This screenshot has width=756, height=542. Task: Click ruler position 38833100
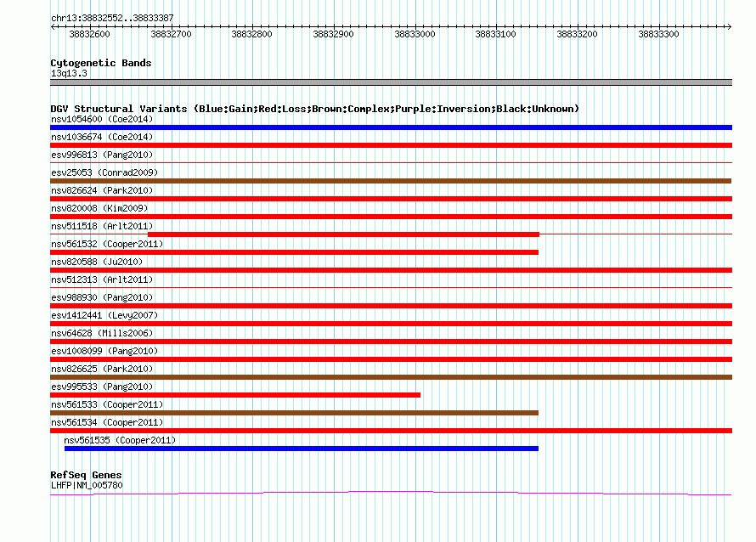495,34
